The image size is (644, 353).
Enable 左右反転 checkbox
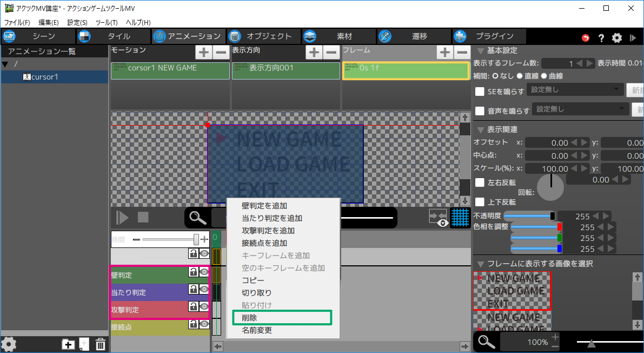point(479,182)
